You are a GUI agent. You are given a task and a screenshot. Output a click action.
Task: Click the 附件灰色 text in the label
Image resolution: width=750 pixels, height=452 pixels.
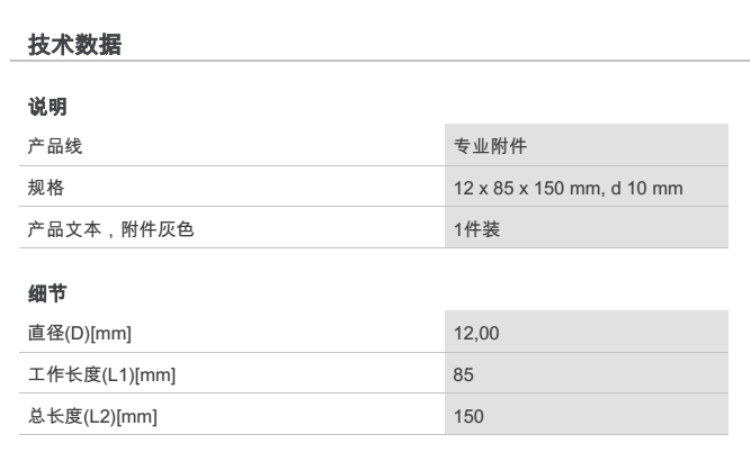pyautogui.click(x=158, y=229)
